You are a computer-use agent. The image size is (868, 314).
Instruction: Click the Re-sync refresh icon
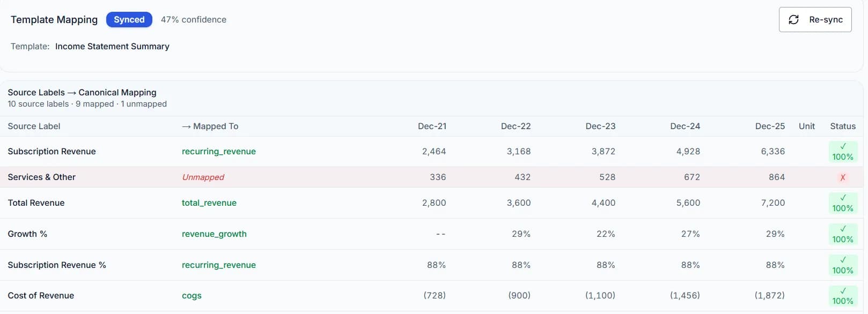[793, 19]
